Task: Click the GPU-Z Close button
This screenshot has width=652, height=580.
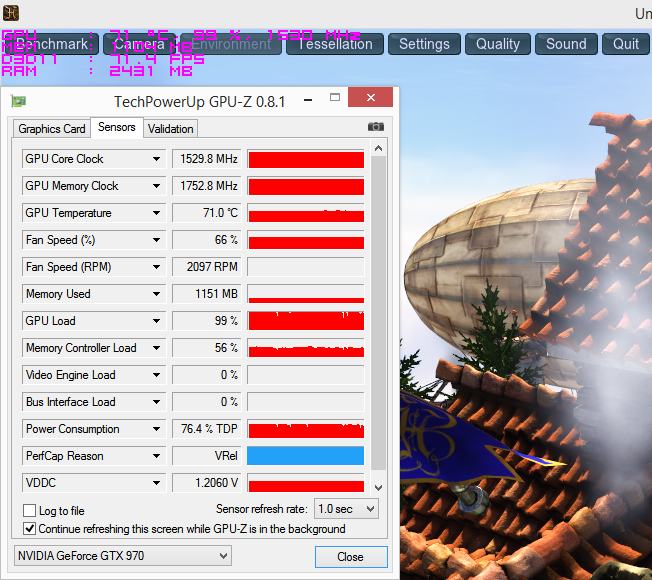Action: point(351,557)
